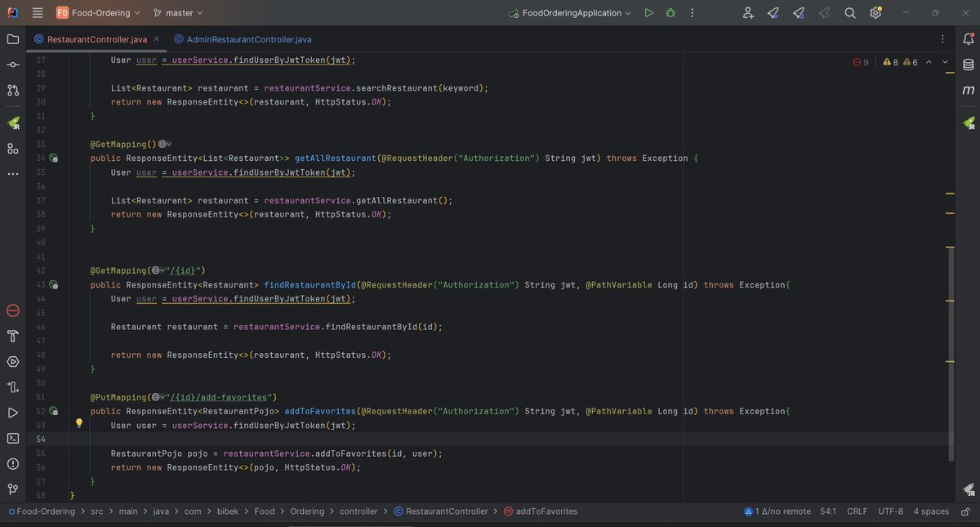This screenshot has width=980, height=527.
Task: Expand the Food-Ordering project dropdown
Action: 98,13
